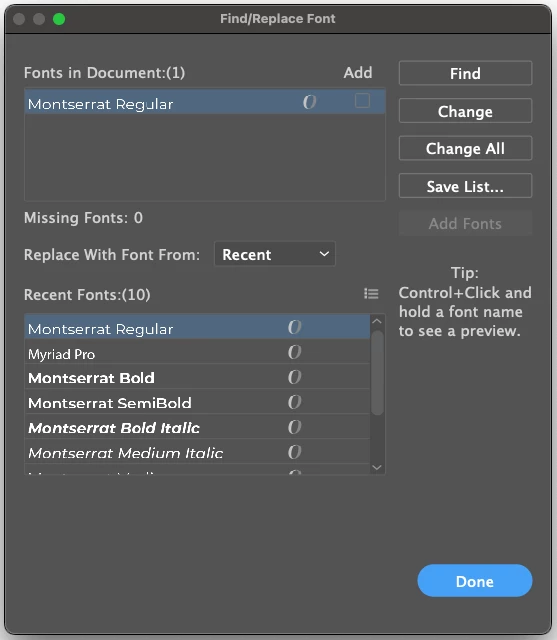Click the Find button
The image size is (557, 640).
click(x=465, y=73)
